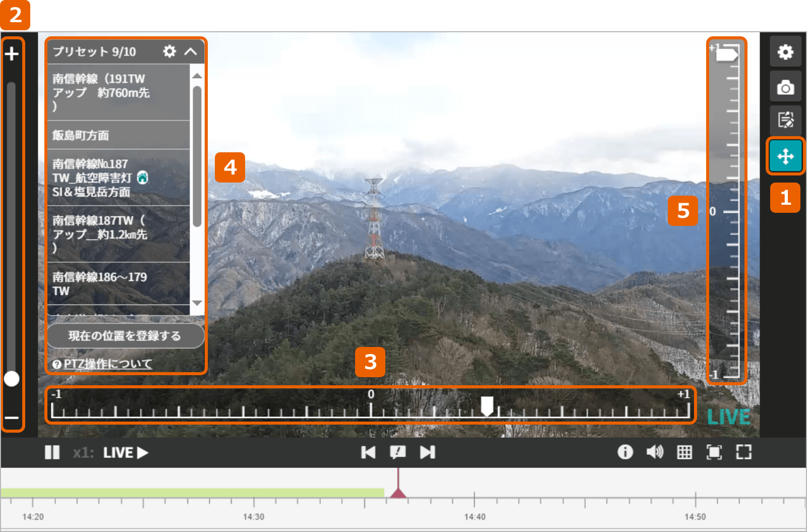
Task: Mute the audio speaker icon
Action: [x=655, y=452]
